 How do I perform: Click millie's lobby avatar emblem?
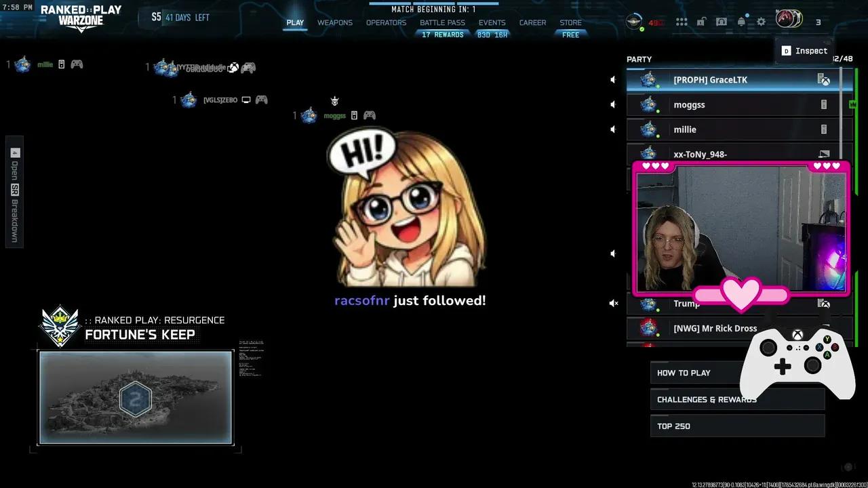tap(22, 64)
